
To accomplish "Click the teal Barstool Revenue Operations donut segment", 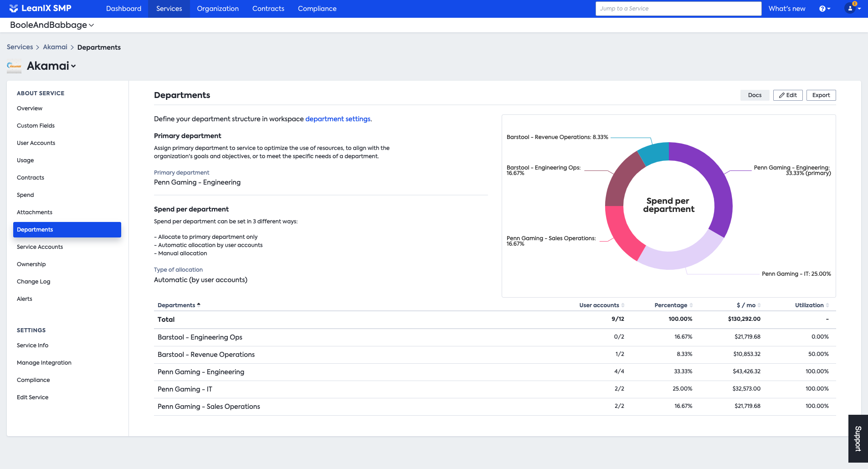I will [654, 153].
